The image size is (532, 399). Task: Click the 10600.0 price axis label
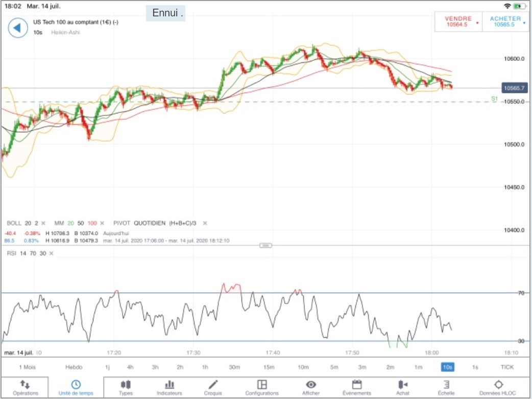click(x=514, y=59)
